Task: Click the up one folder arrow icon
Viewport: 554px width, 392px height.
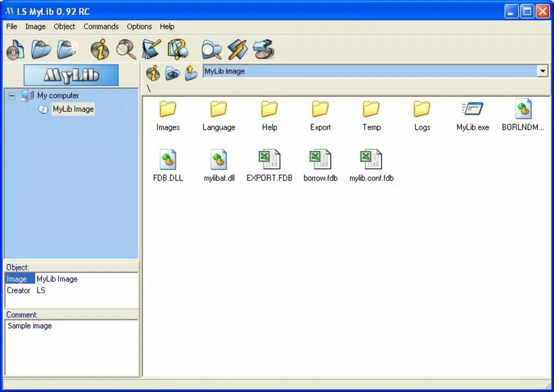Action: [x=191, y=73]
